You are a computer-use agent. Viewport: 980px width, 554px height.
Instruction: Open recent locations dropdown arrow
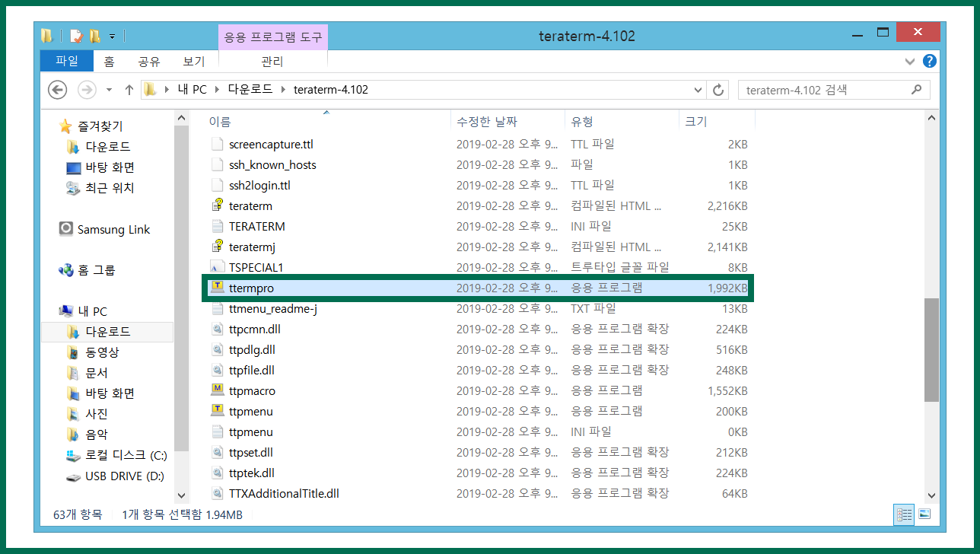point(109,90)
